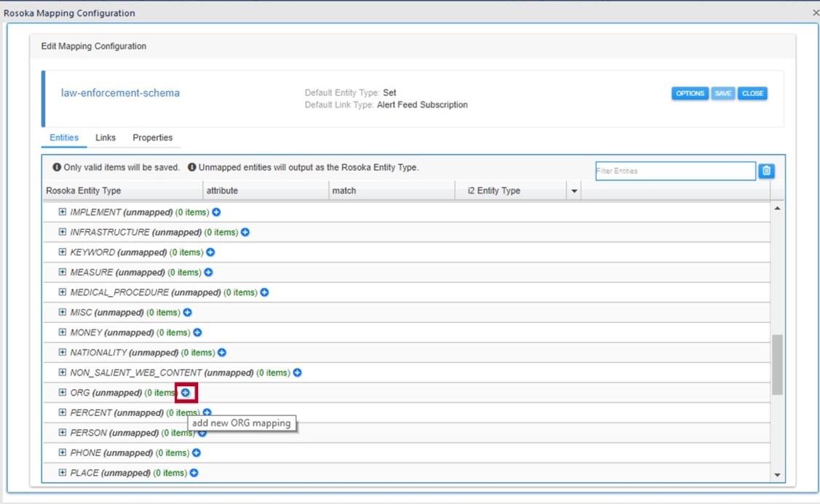Click inside the Filter Entities field
The width and height of the screenshot is (820, 504).
(675, 170)
